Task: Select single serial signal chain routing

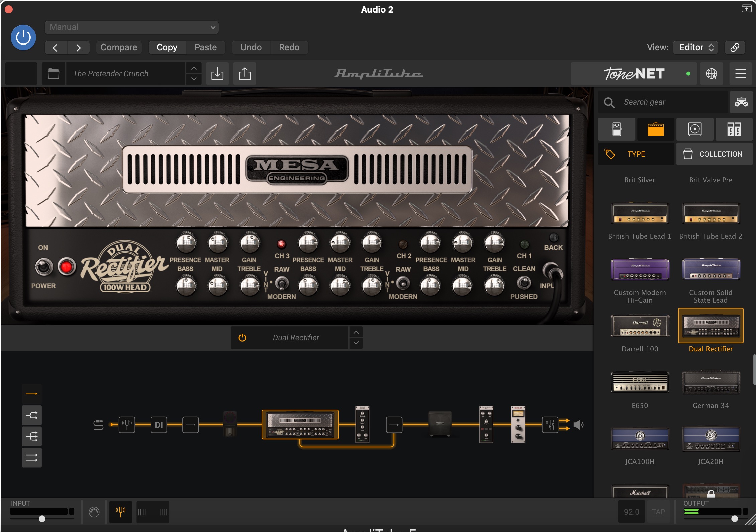Action: 32,394
